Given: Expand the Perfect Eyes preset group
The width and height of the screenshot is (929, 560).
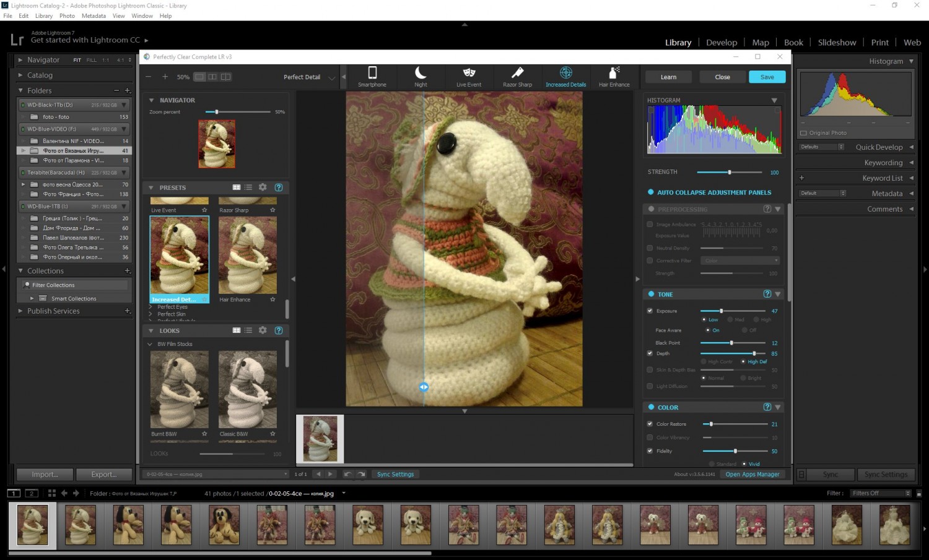Looking at the screenshot, I should click(x=150, y=307).
